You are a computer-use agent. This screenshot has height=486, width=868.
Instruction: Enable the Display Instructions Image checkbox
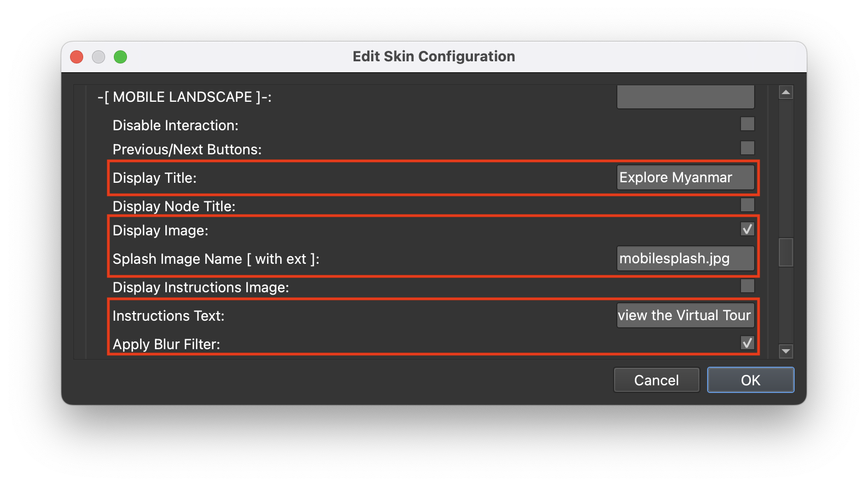(x=747, y=286)
